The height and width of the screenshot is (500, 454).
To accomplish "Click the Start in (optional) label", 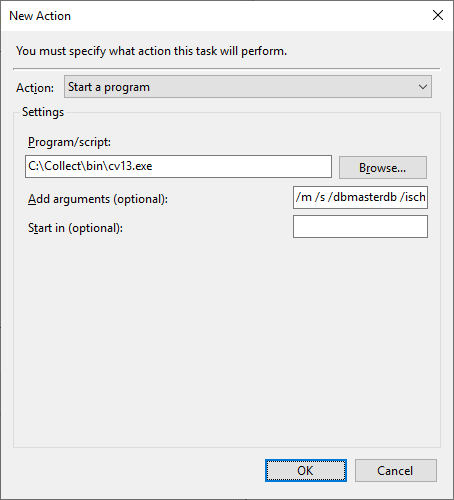I will (75, 228).
